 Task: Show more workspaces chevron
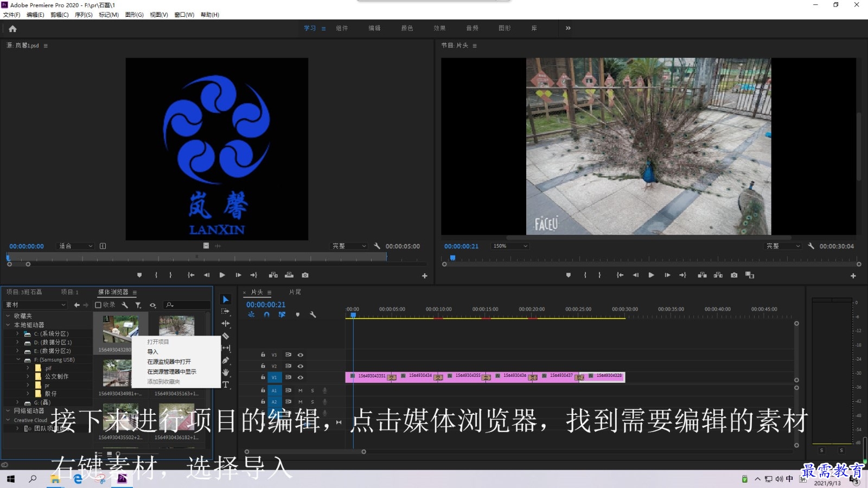(568, 28)
